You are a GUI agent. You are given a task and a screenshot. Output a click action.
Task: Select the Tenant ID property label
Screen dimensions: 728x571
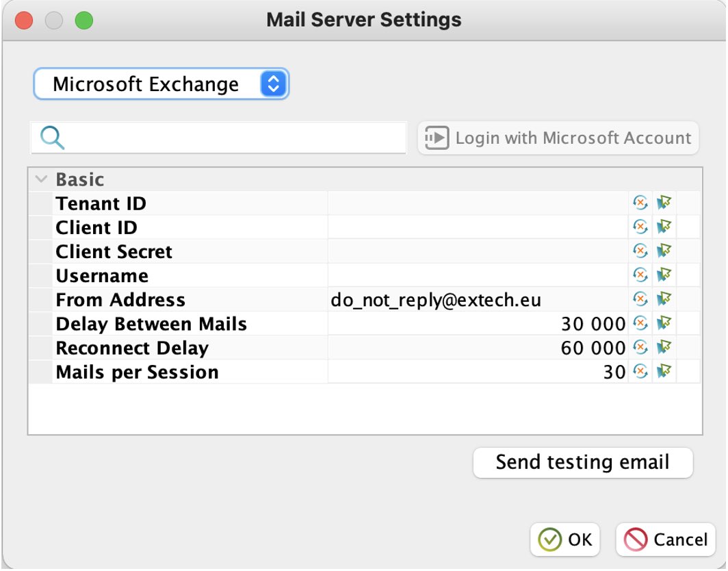point(101,203)
